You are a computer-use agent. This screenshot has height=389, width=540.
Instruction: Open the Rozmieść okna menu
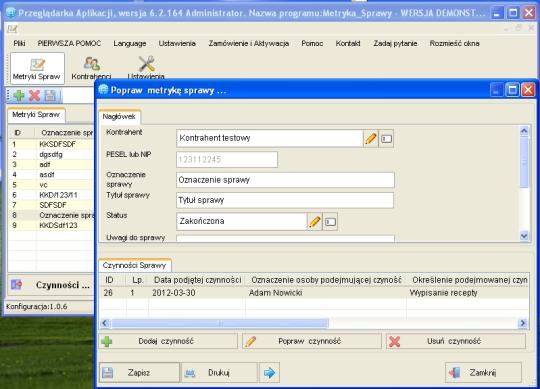pos(454,43)
